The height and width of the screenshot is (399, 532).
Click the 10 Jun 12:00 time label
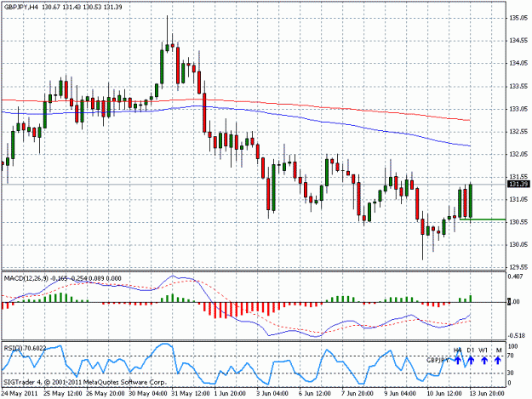coord(443,394)
